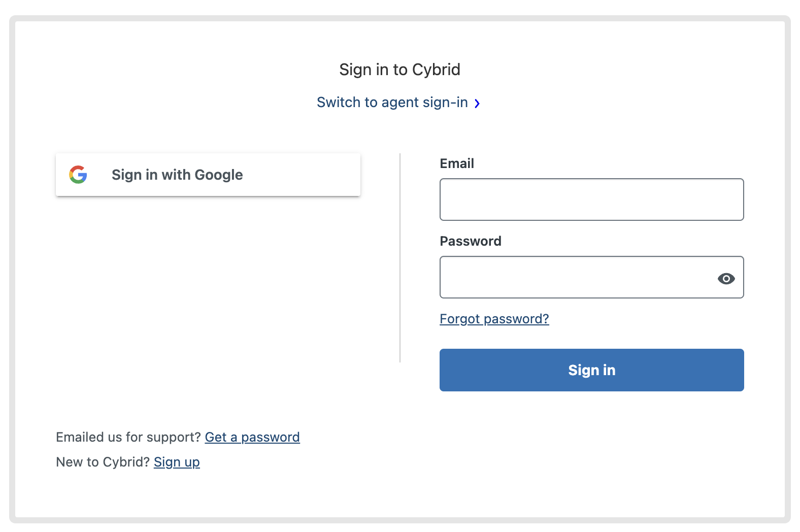Submit with the blue Sign in button
Screen dimensions: 800x532
[x=591, y=370]
